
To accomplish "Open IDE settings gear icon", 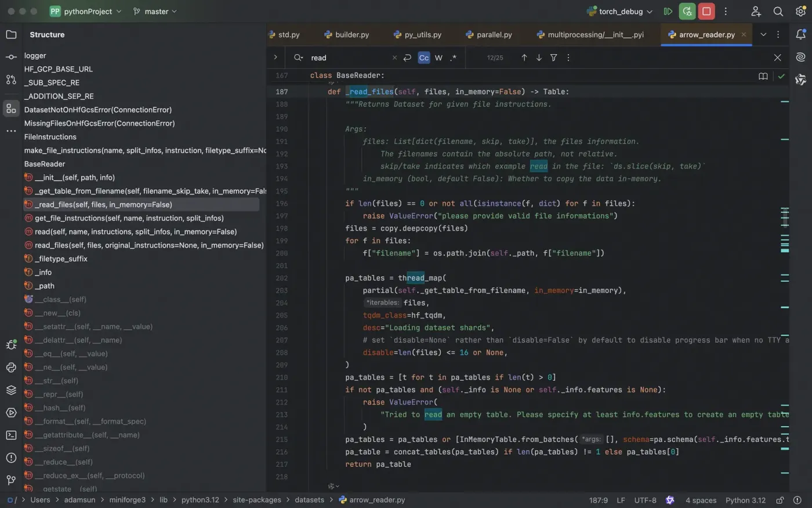I will 800,11.
